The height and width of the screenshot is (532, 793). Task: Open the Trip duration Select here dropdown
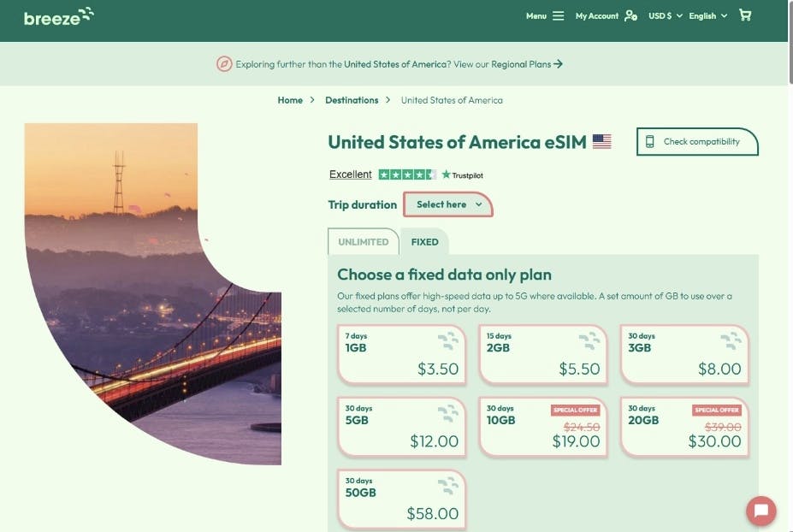tap(449, 204)
